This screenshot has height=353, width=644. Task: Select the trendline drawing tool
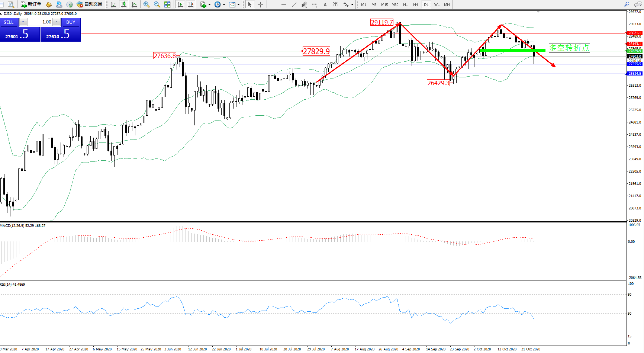(294, 4)
